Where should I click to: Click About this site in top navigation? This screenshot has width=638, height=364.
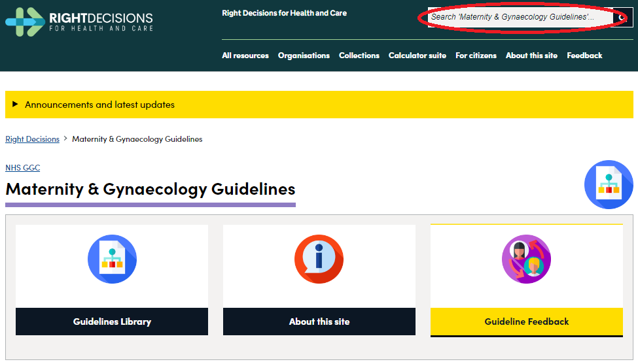(x=531, y=56)
